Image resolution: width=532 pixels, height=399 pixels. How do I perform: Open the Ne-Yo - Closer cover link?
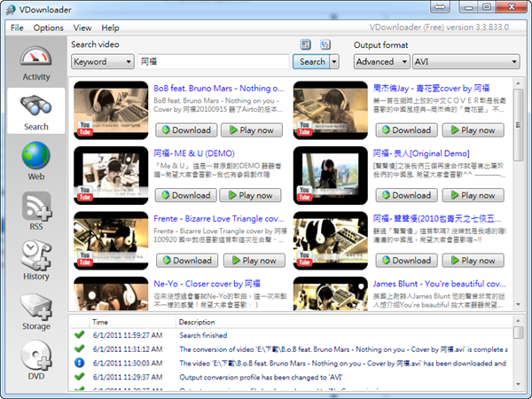[x=207, y=284]
